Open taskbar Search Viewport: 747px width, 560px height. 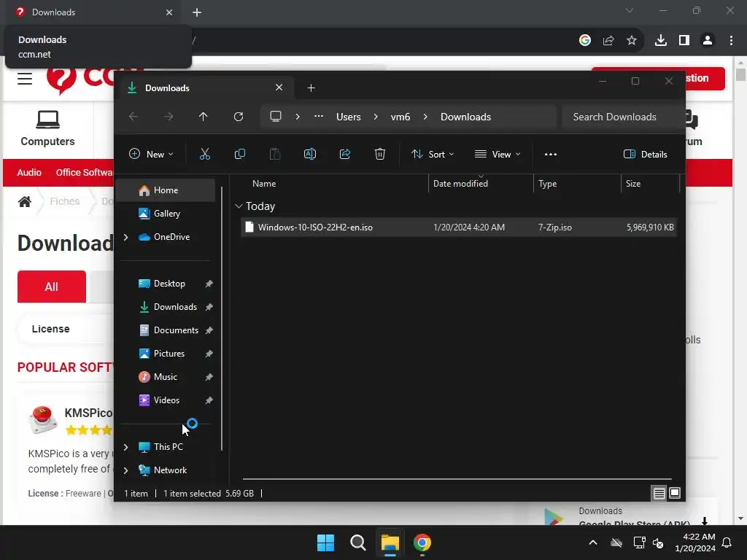[x=357, y=542]
